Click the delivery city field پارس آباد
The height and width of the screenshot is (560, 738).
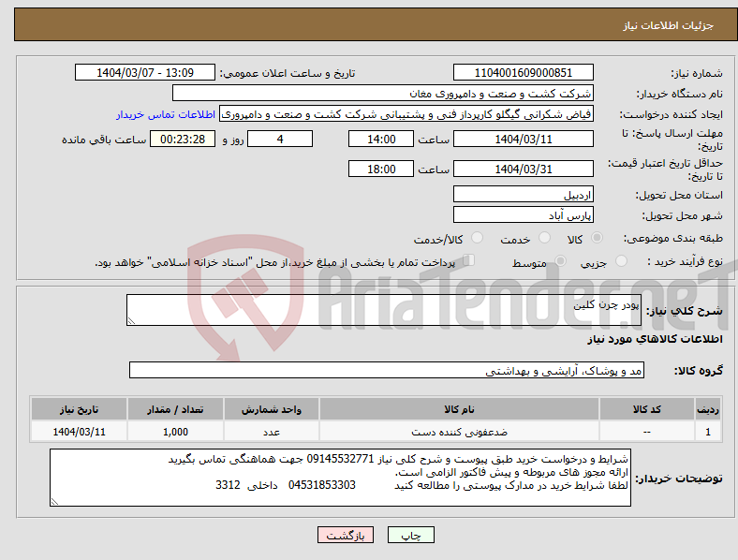click(x=523, y=215)
